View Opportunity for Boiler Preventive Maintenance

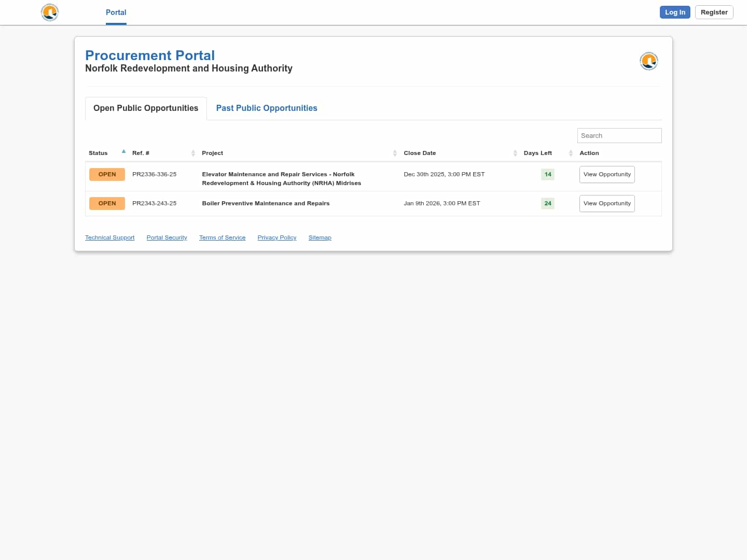coord(607,204)
